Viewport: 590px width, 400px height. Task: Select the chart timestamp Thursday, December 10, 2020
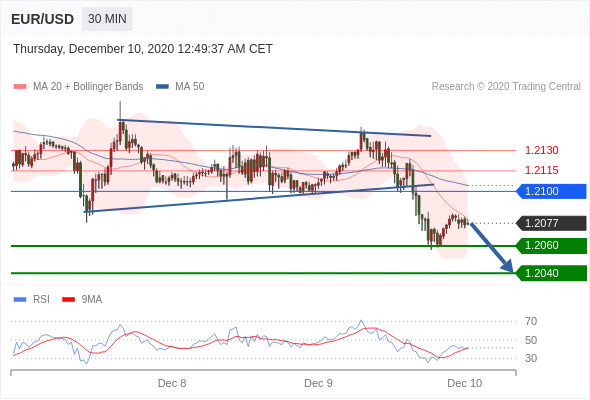[x=143, y=49]
